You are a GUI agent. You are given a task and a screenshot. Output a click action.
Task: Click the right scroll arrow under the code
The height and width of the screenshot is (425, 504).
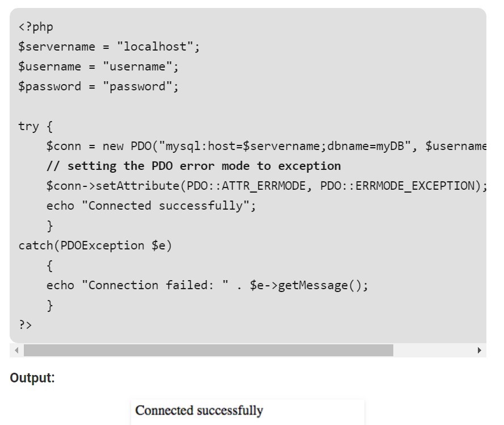coord(480,350)
